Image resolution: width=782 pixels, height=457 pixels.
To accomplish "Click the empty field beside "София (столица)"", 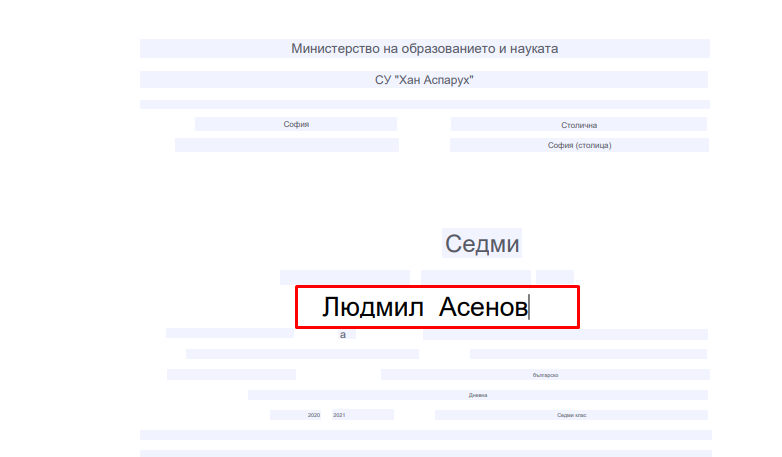I will pos(287,145).
